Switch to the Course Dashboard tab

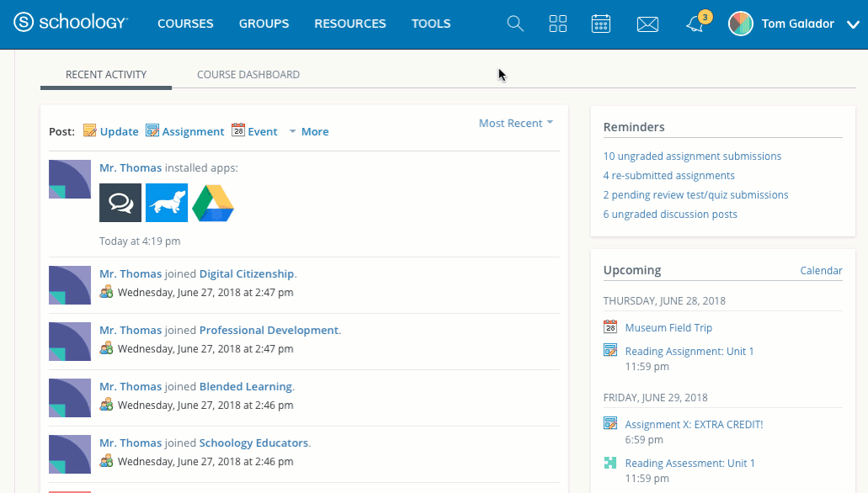[248, 75]
